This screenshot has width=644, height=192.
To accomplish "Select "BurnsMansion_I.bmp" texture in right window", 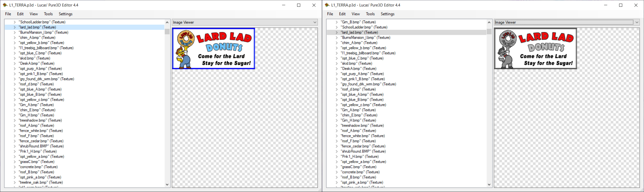I will tap(366, 37).
